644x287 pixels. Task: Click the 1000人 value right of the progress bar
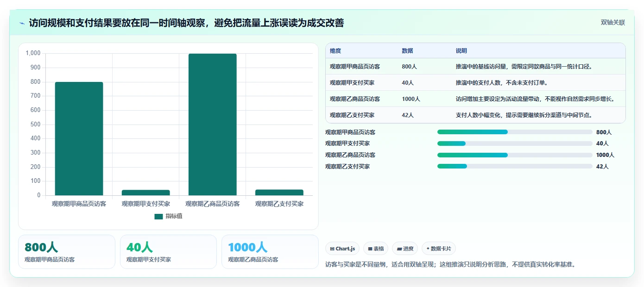[x=605, y=155]
